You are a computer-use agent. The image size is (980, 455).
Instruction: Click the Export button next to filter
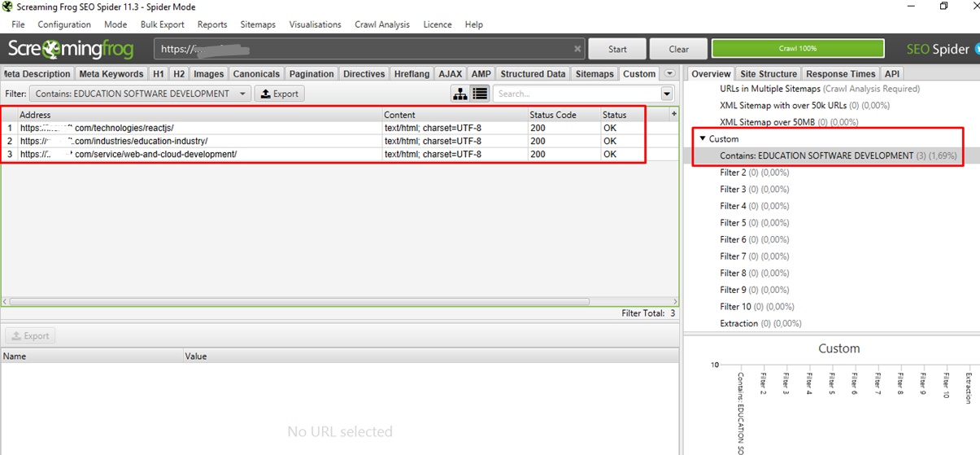279,94
